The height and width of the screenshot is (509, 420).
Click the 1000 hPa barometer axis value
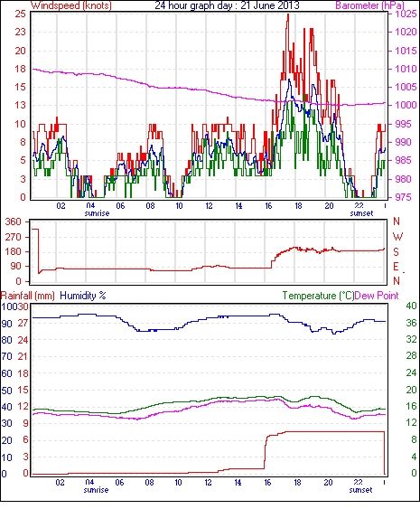tap(406, 105)
